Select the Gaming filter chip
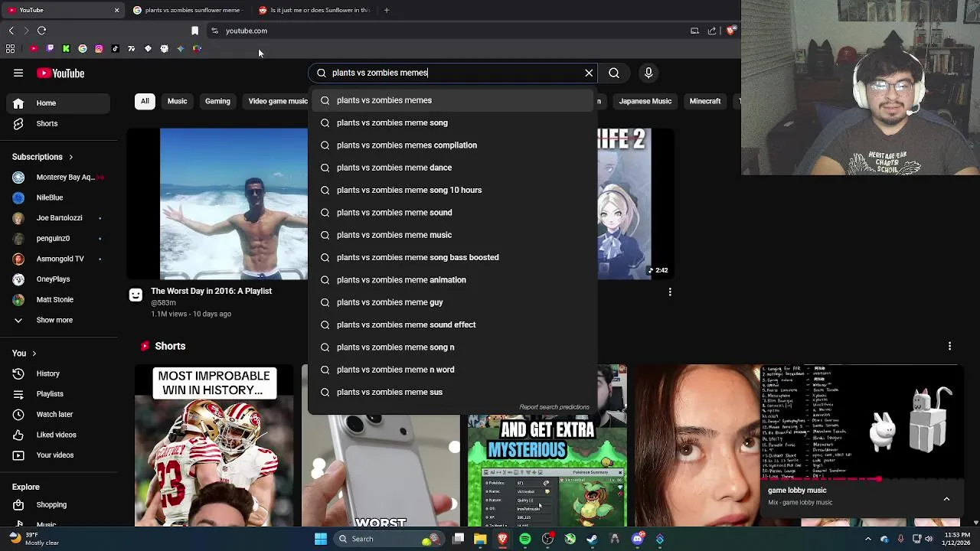This screenshot has height=551, width=980. 217,101
